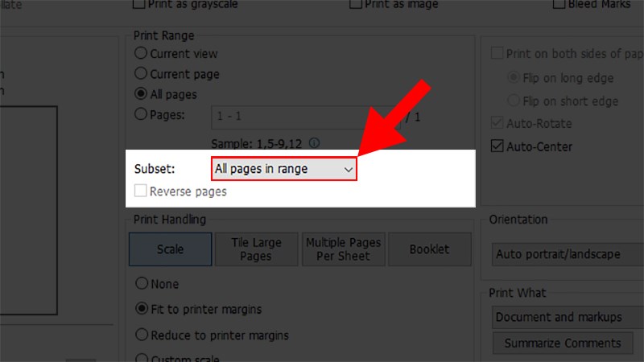Enable the Reverse pages checkbox

[140, 191]
